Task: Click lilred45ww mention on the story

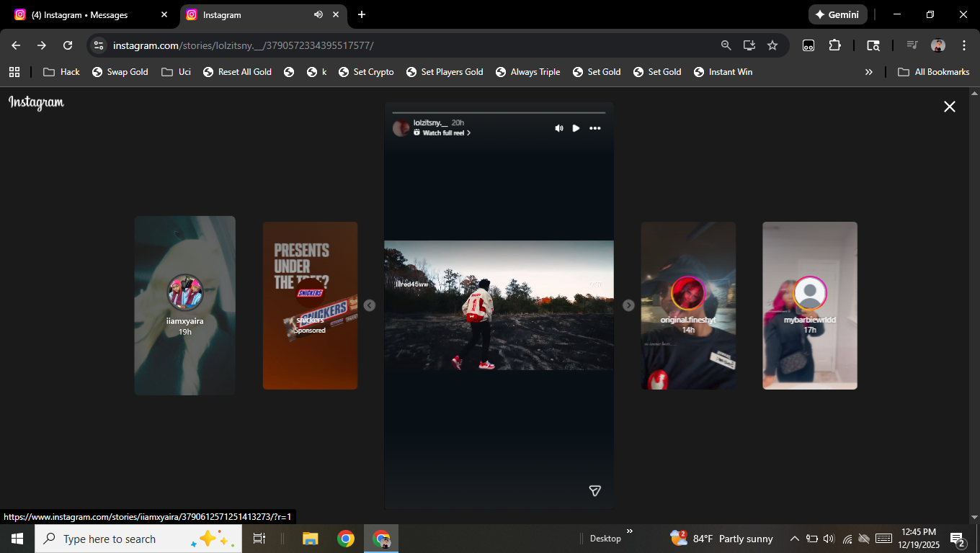Action: click(411, 284)
